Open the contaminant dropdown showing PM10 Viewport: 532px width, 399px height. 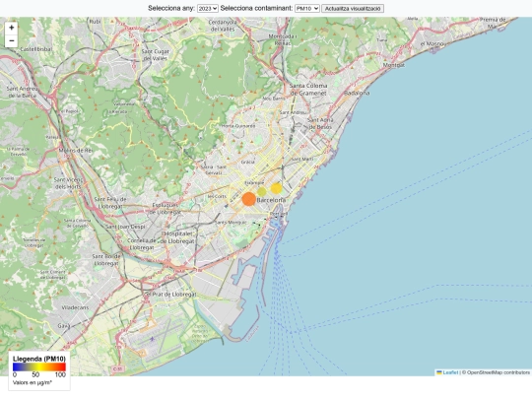pos(307,9)
